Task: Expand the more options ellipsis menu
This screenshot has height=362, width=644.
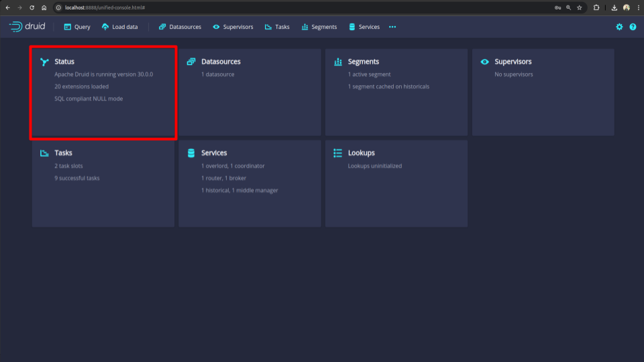Action: 392,27
